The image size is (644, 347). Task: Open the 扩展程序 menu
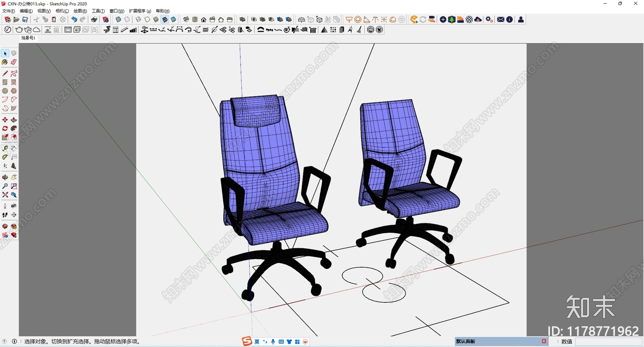140,11
